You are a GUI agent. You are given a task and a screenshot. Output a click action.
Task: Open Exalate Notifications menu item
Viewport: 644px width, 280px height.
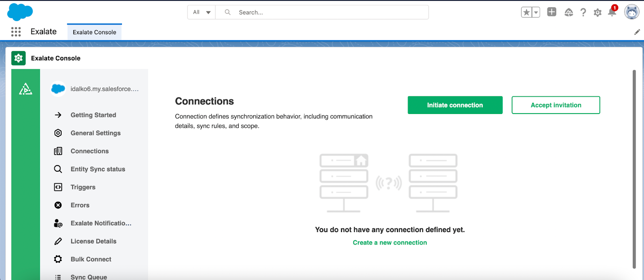[x=101, y=223]
